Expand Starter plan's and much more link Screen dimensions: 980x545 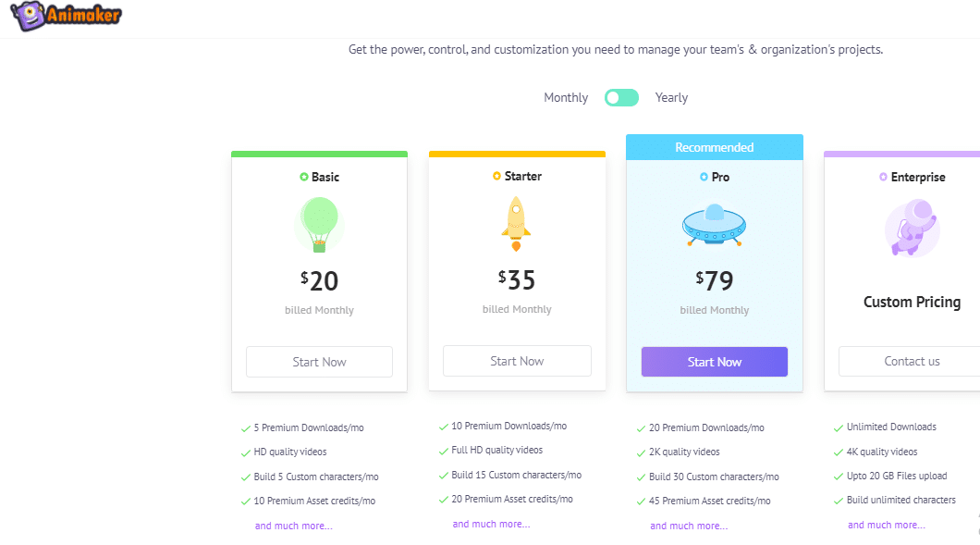(x=492, y=524)
